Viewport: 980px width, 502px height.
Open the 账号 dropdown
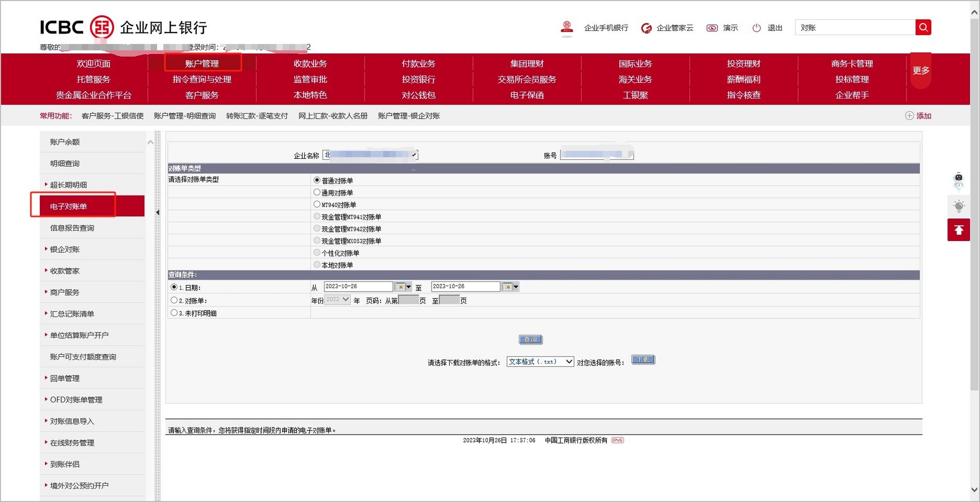pos(597,155)
